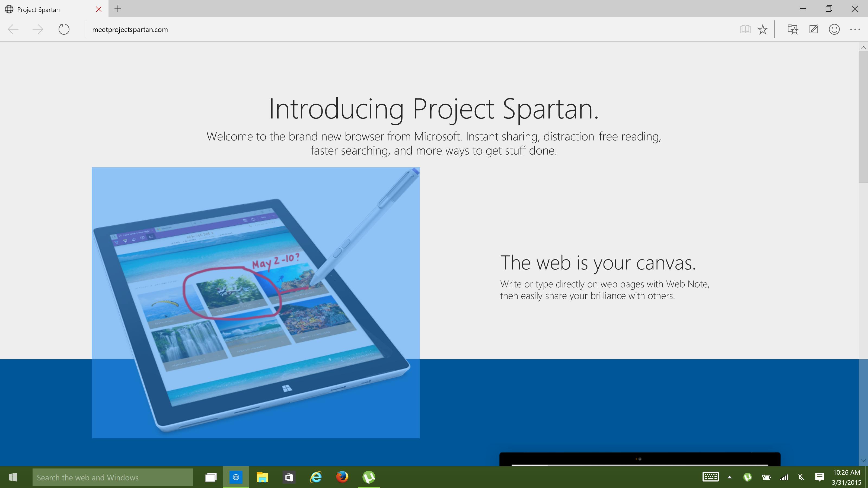Click the Search the web and Windows box
The width and height of the screenshot is (868, 488).
point(113,477)
